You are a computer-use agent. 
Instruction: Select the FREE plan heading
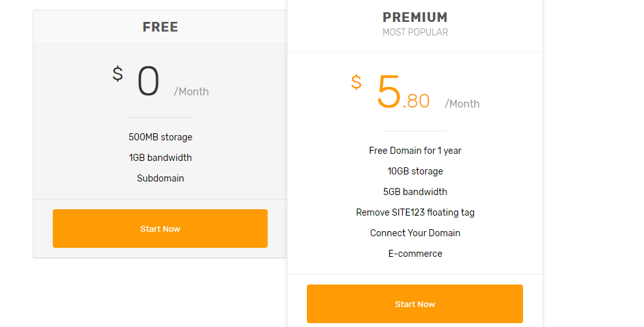pos(160,27)
